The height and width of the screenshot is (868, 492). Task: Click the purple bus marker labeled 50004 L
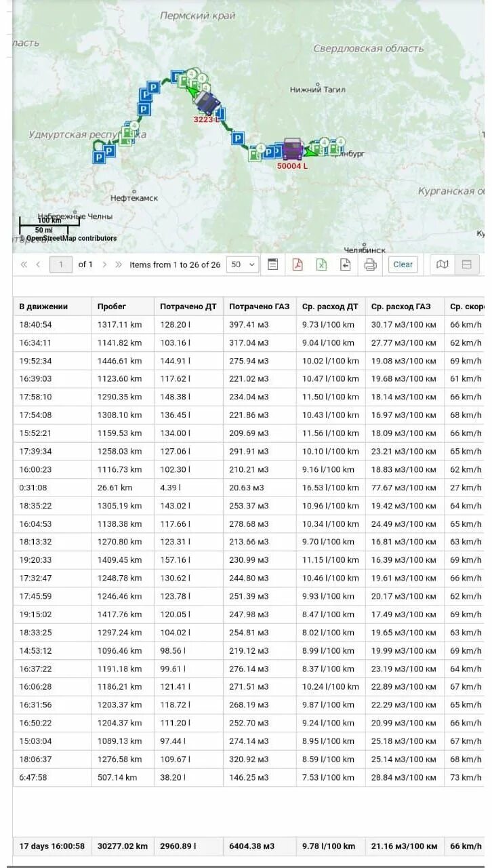coord(293,149)
